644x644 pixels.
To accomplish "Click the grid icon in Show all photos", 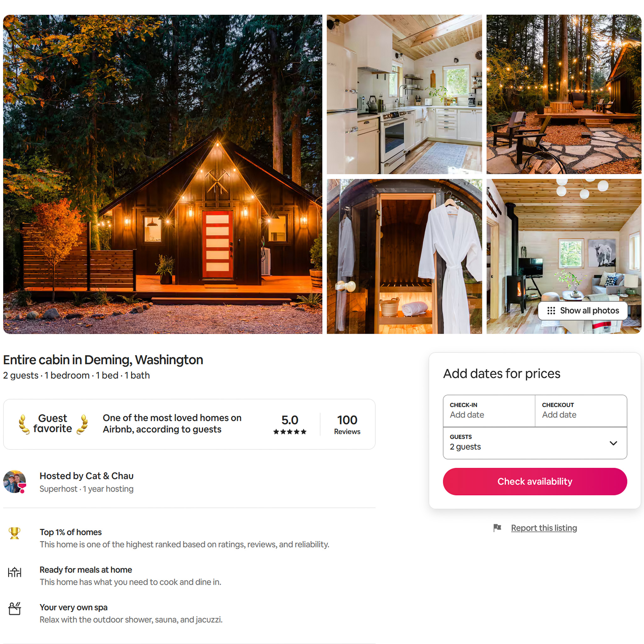I will pyautogui.click(x=551, y=311).
